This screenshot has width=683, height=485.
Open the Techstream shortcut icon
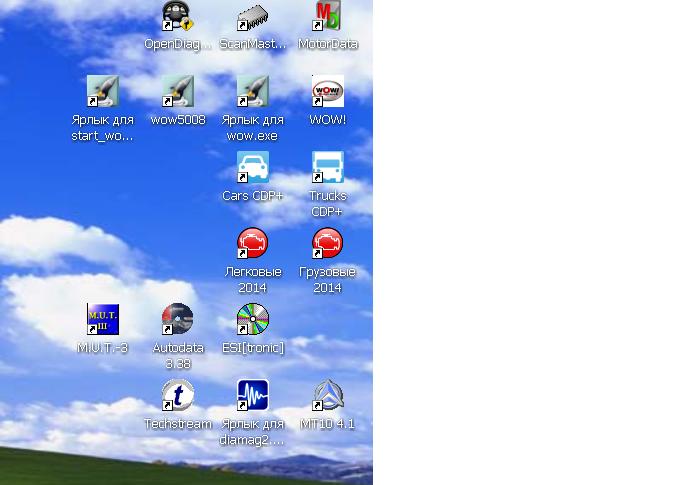tap(178, 395)
